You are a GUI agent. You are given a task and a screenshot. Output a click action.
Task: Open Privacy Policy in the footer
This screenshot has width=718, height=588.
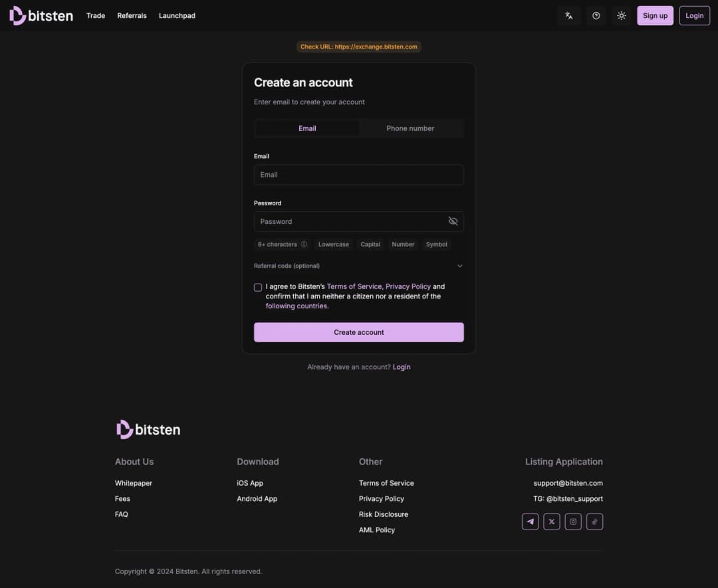coord(382,499)
